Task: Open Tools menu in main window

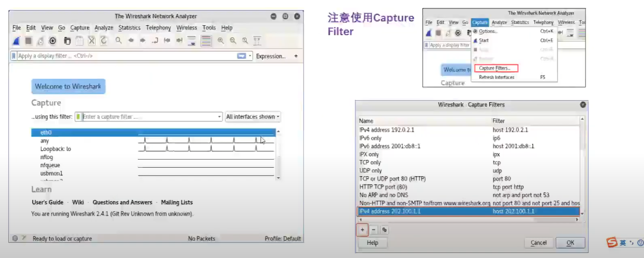Action: [209, 28]
